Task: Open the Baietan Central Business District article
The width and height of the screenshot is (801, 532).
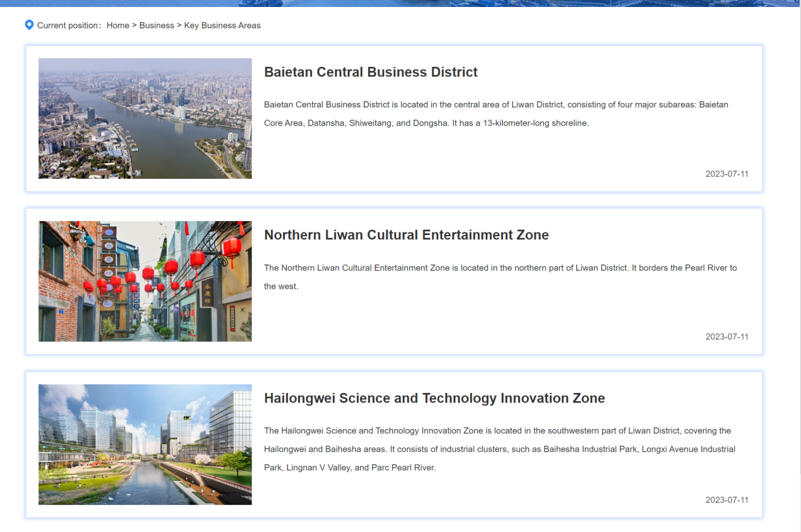Action: point(371,72)
